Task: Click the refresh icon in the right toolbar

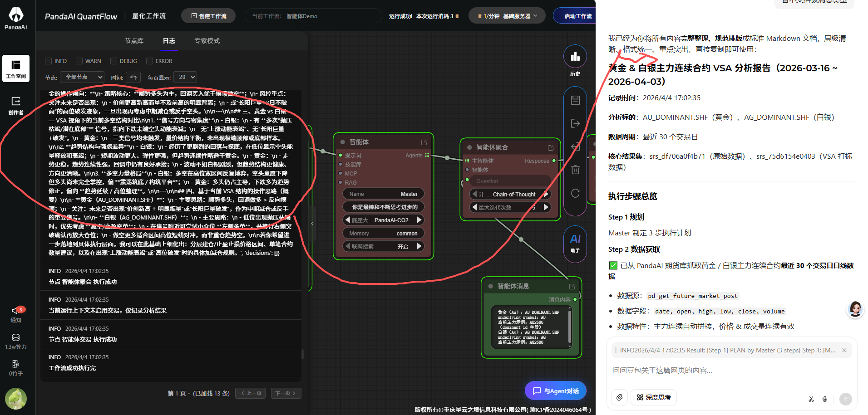Action: pos(575,193)
